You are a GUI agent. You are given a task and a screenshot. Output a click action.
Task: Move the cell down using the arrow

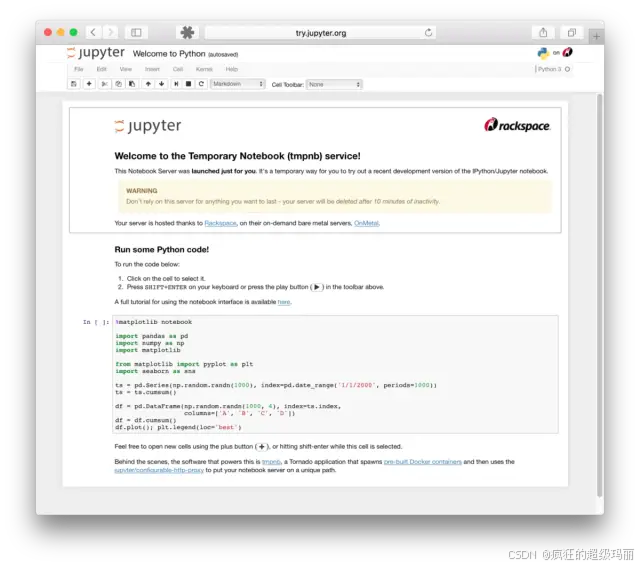(162, 84)
